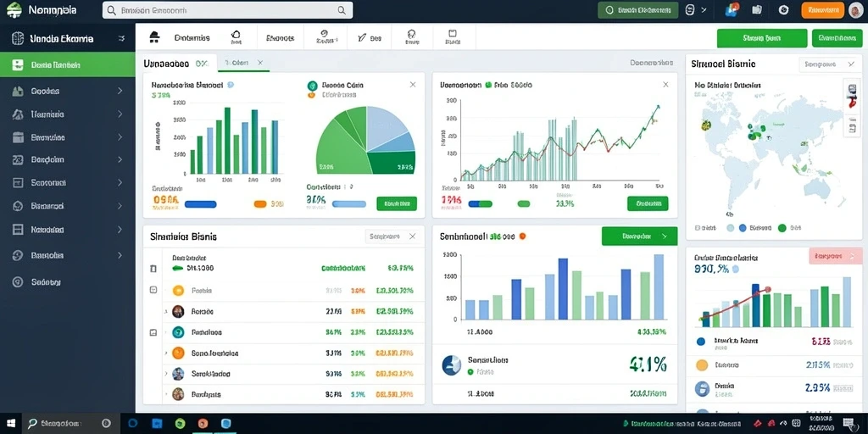Click the round blue pie icon beside 47.1%
The image size is (868, 434).
click(x=451, y=364)
